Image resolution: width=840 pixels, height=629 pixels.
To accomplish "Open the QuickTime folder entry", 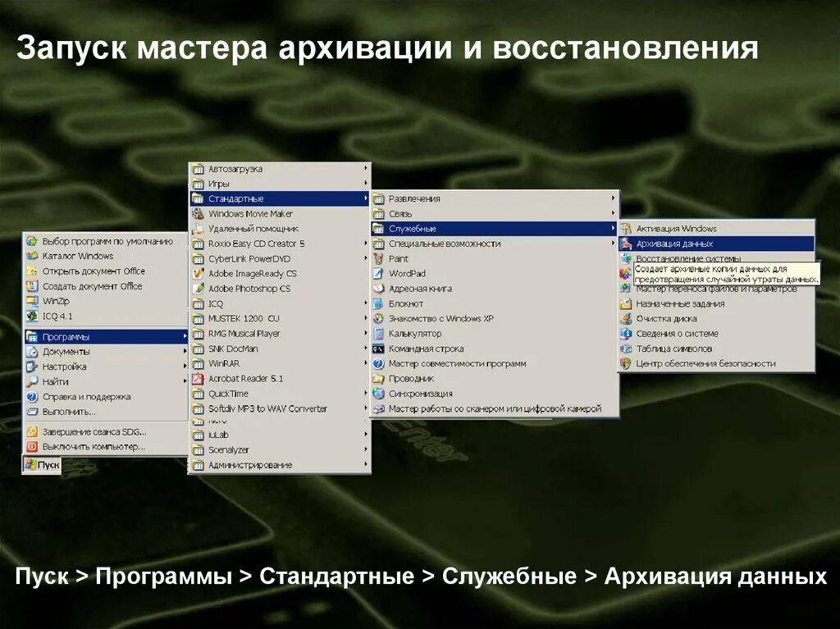I will click(280, 394).
